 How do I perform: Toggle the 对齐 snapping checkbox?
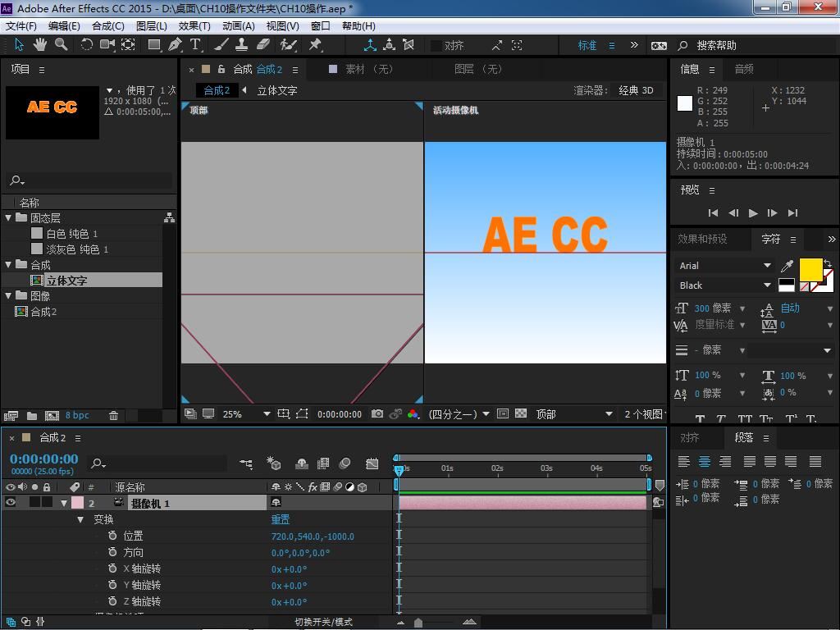point(436,46)
